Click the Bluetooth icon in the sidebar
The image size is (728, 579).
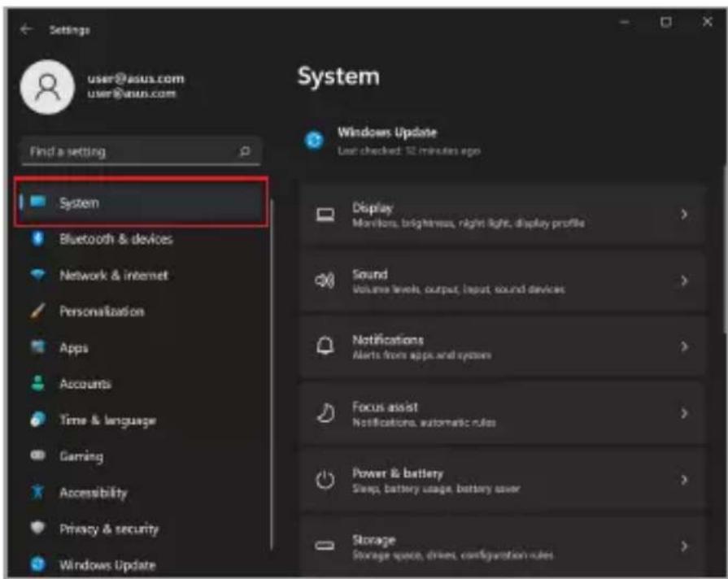pyautogui.click(x=38, y=238)
